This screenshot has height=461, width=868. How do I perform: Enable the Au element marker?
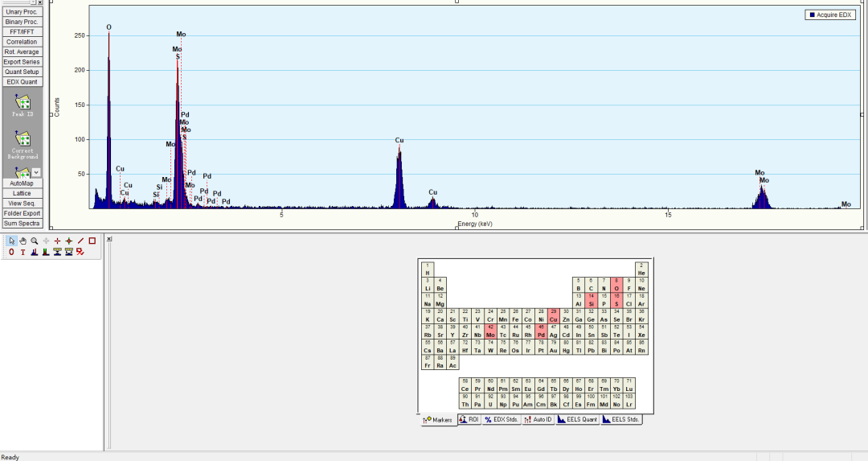(553, 347)
